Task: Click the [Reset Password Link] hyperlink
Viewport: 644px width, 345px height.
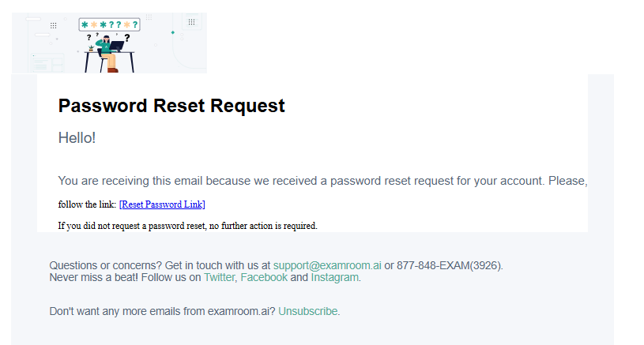Action: pyautogui.click(x=162, y=204)
